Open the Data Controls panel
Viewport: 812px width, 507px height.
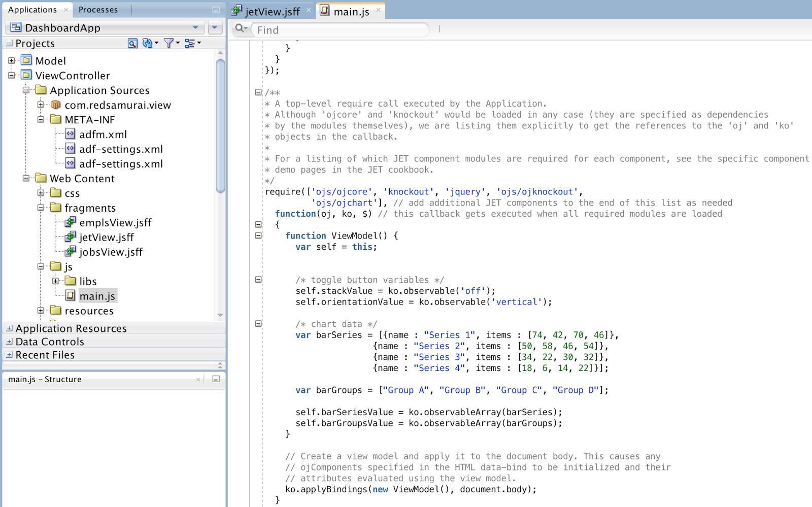click(49, 342)
